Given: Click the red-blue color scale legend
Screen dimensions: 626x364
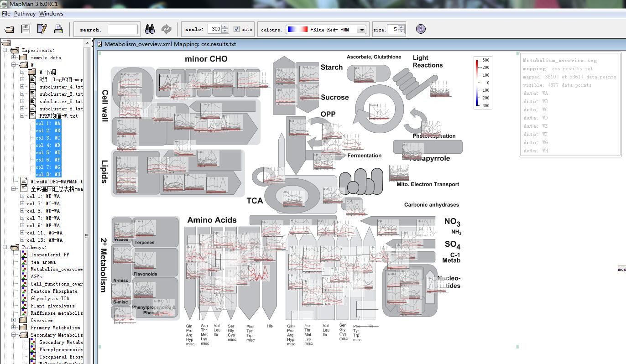Looking at the screenshot, I should tap(477, 83).
